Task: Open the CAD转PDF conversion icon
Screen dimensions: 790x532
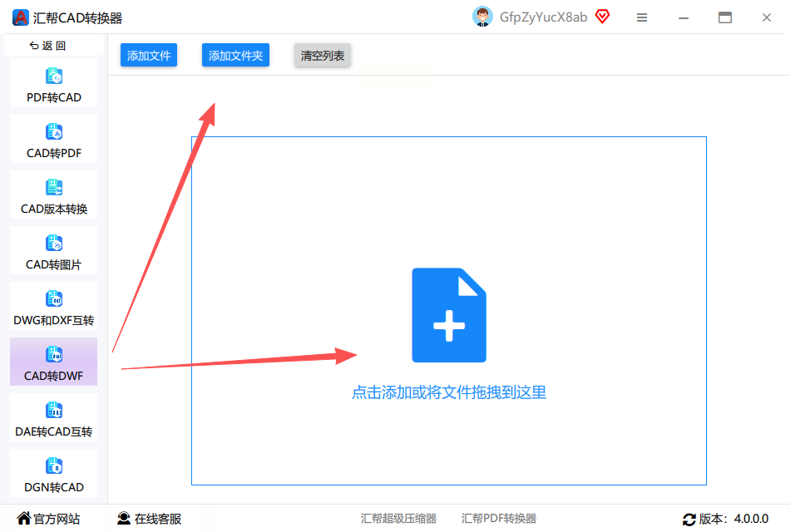Action: (x=54, y=132)
